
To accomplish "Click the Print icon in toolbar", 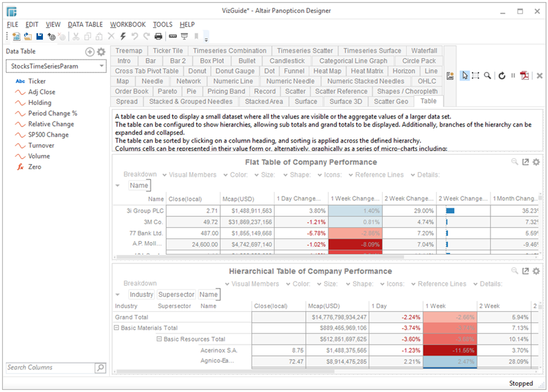I will (x=158, y=36).
